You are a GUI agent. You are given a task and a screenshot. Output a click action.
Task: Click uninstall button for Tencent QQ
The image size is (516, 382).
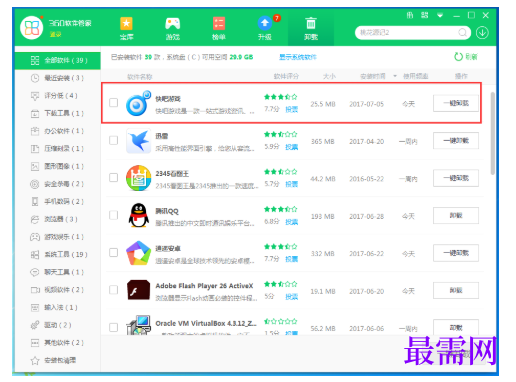(456, 216)
